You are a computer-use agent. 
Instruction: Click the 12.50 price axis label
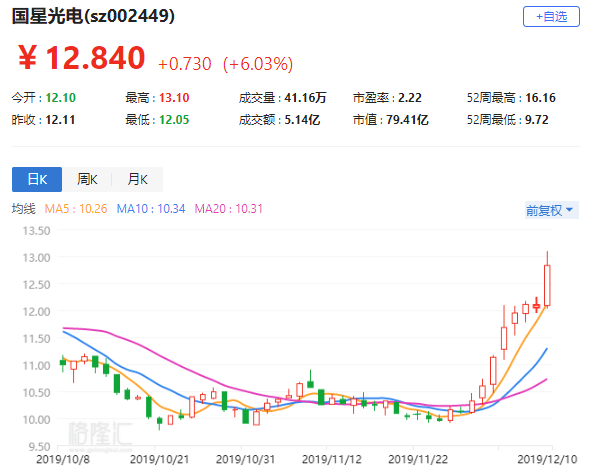36,285
